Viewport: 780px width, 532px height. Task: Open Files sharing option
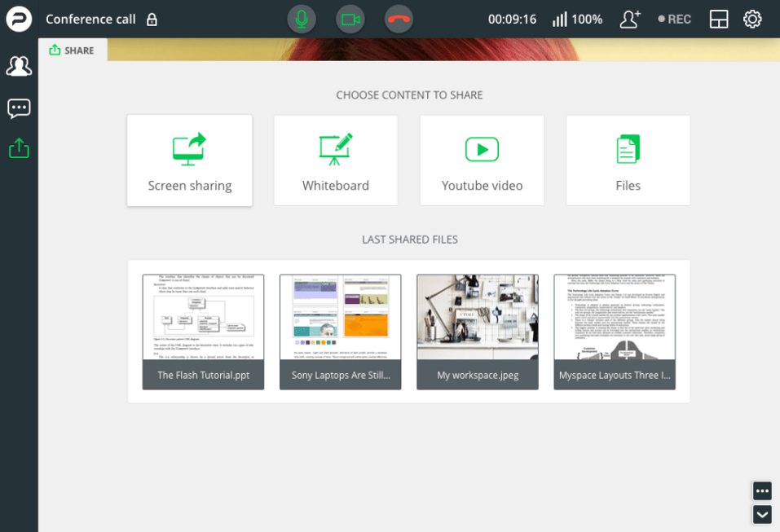click(628, 160)
